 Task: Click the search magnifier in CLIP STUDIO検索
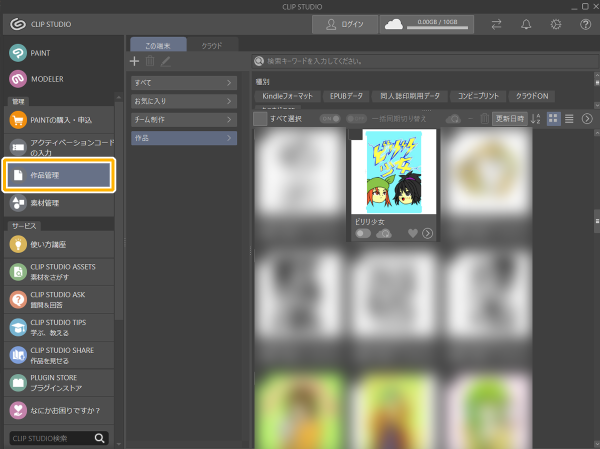pyautogui.click(x=99, y=438)
